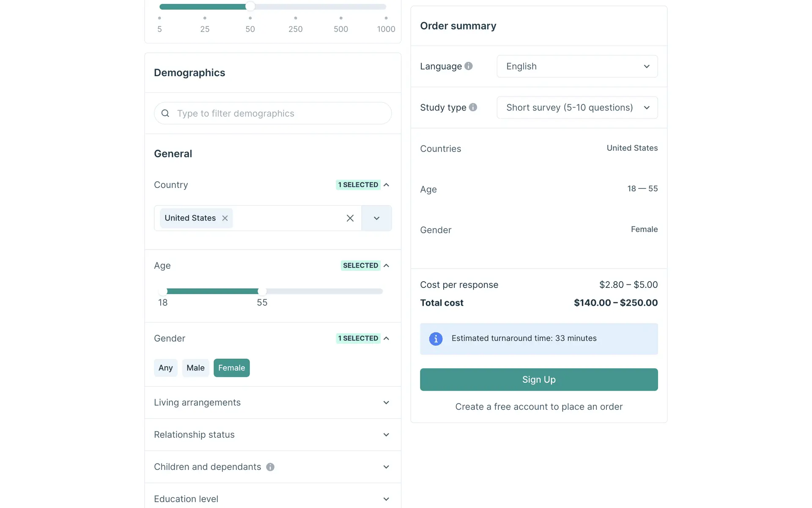Toggle the Female gender option
This screenshot has height=508, width=812.
231,368
